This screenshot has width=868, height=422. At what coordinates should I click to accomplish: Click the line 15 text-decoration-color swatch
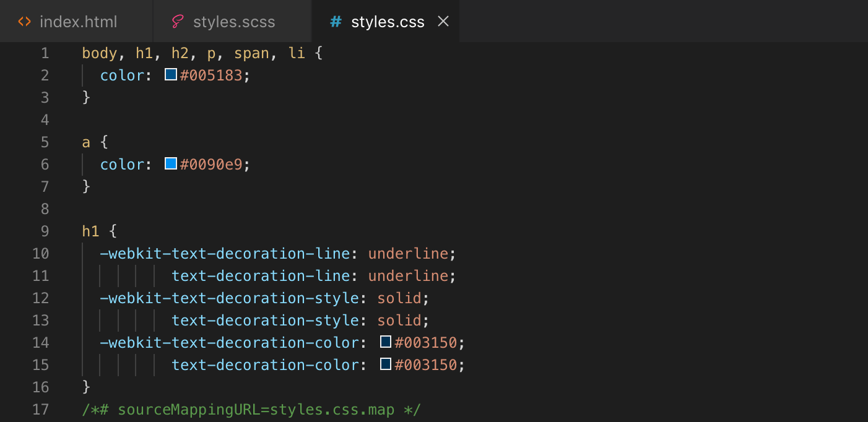click(386, 364)
